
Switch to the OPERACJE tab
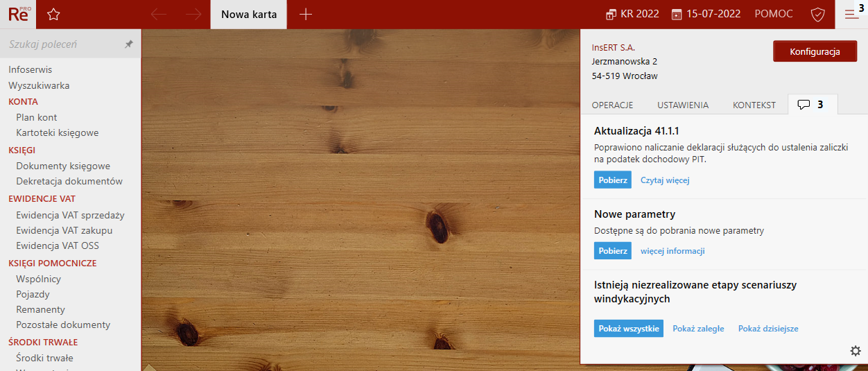coord(612,105)
